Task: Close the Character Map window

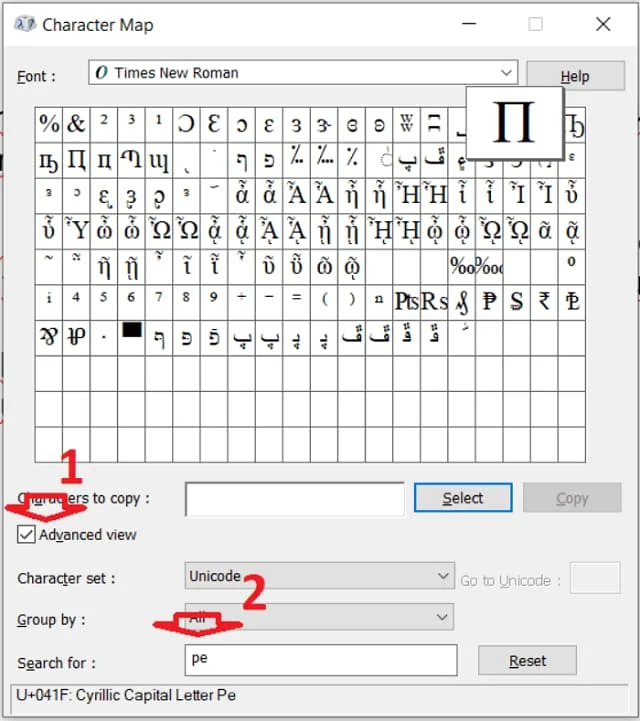Action: tap(603, 24)
